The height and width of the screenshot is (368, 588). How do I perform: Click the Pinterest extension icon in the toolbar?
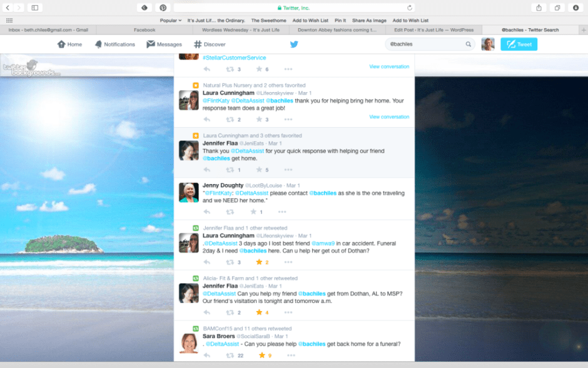pyautogui.click(x=163, y=8)
